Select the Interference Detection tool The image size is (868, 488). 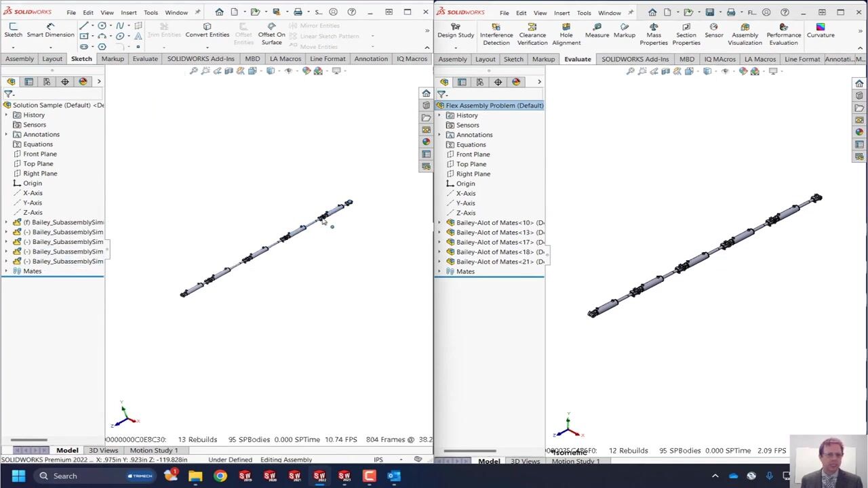point(496,35)
